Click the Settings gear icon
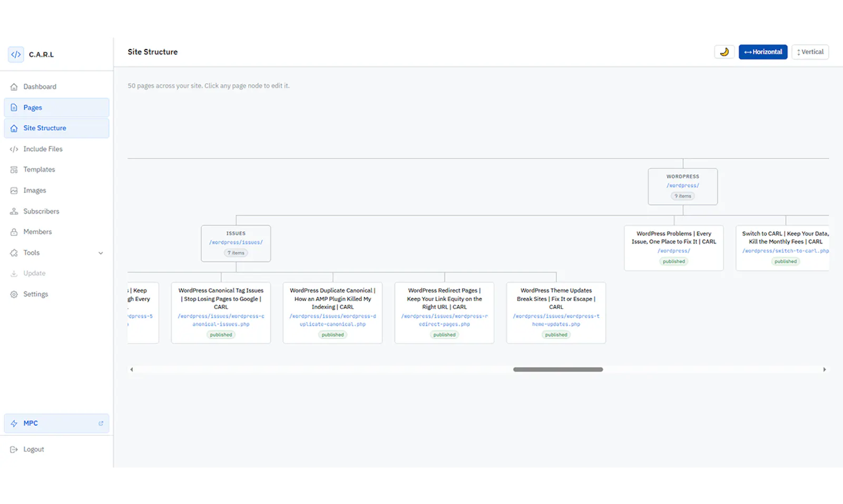The width and height of the screenshot is (843, 504). click(14, 294)
